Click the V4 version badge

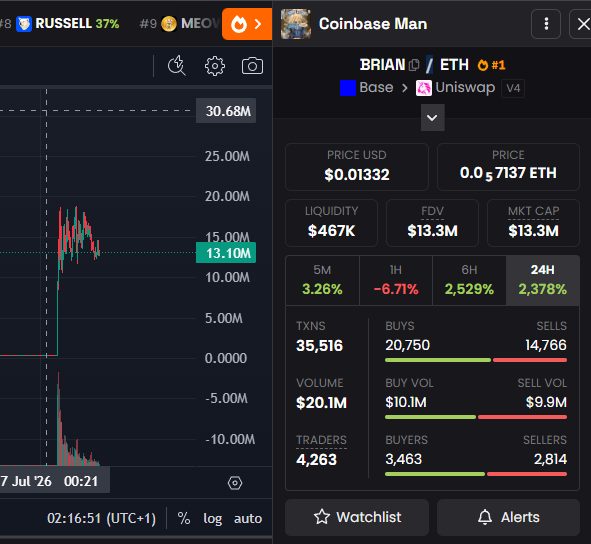(x=513, y=88)
